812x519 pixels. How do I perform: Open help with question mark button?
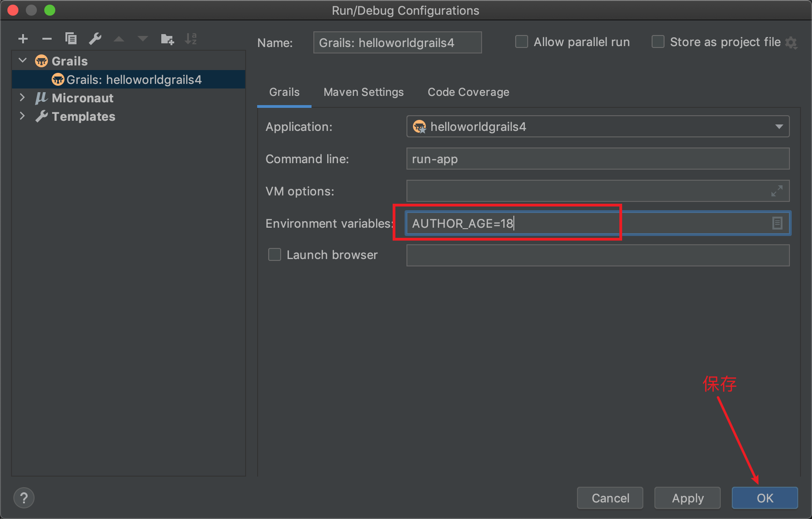(24, 498)
